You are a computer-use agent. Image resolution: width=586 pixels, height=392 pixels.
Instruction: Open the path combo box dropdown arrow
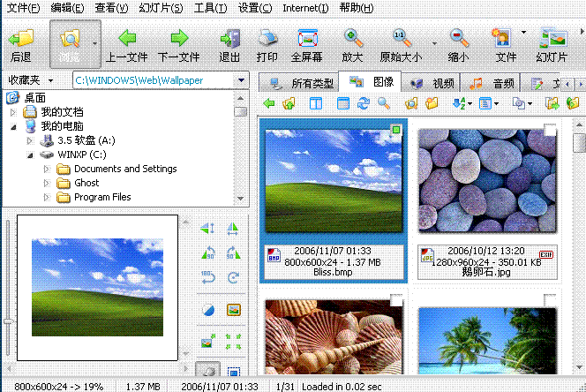point(242,80)
